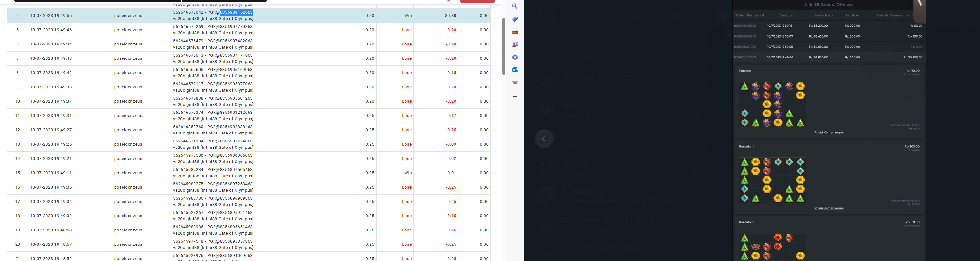
Task: Click the Lose result in row 18
Action: pyautogui.click(x=407, y=216)
